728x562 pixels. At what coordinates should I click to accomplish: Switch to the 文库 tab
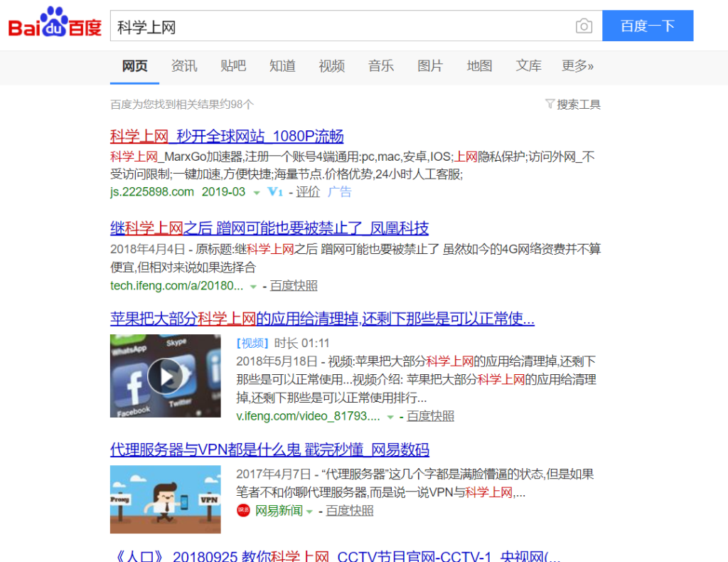(x=528, y=66)
